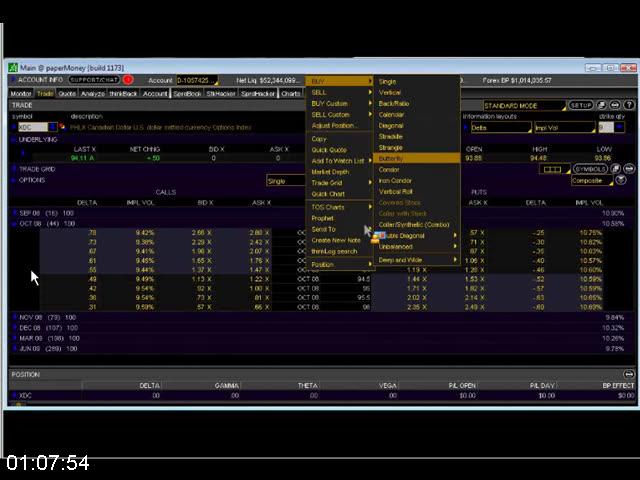The image size is (640, 480).
Task: Expand the NOV 08 options series
Action: click(14, 317)
